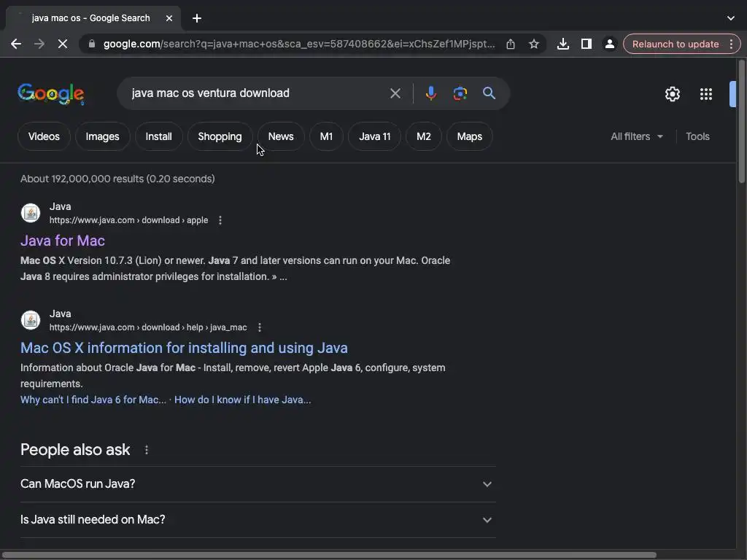Screen dimensions: 747x560
Task: Open Chrome downloads icon
Action: (562, 44)
